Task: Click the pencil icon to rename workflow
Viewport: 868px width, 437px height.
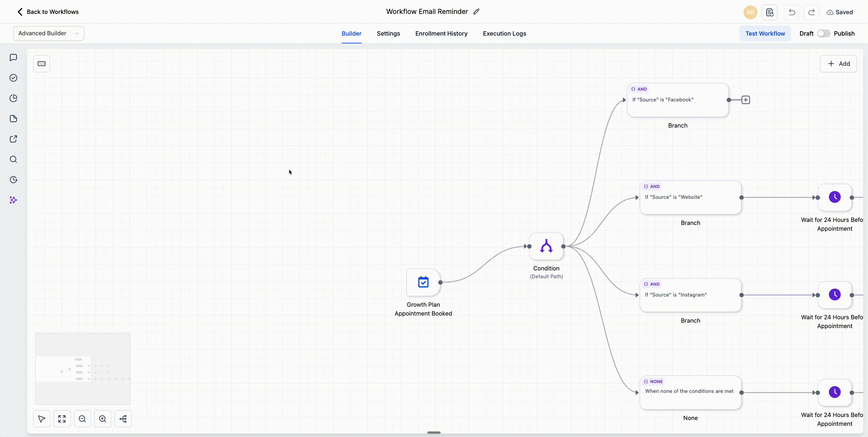Action: coord(476,12)
